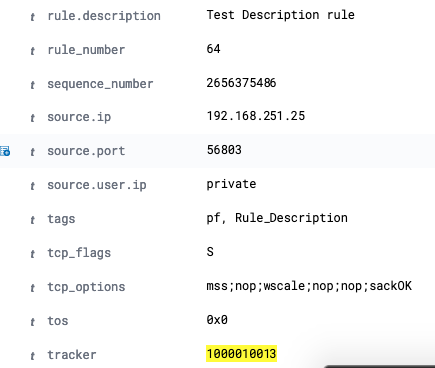Select the tcp_options field name
Image resolution: width=435 pixels, height=368 pixels.
click(x=86, y=287)
